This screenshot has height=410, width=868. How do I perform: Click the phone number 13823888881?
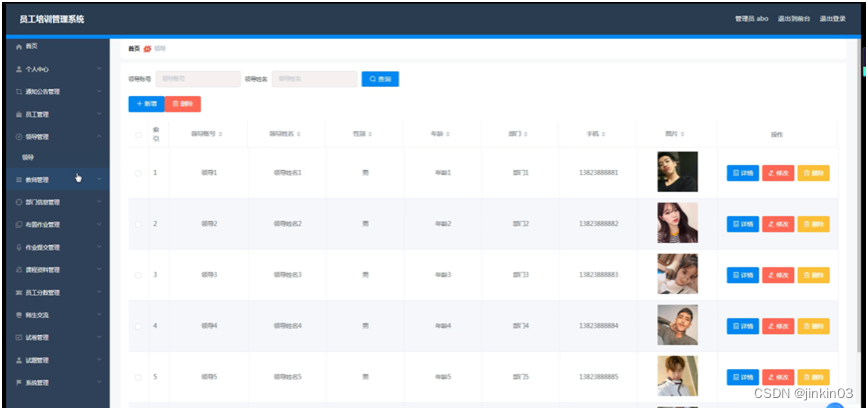pos(598,173)
